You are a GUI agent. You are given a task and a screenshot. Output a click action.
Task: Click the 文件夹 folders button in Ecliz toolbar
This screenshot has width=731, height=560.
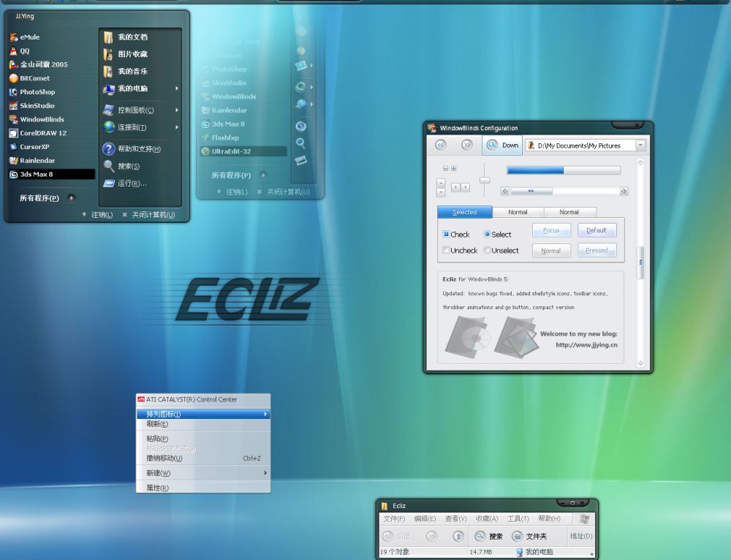529,537
